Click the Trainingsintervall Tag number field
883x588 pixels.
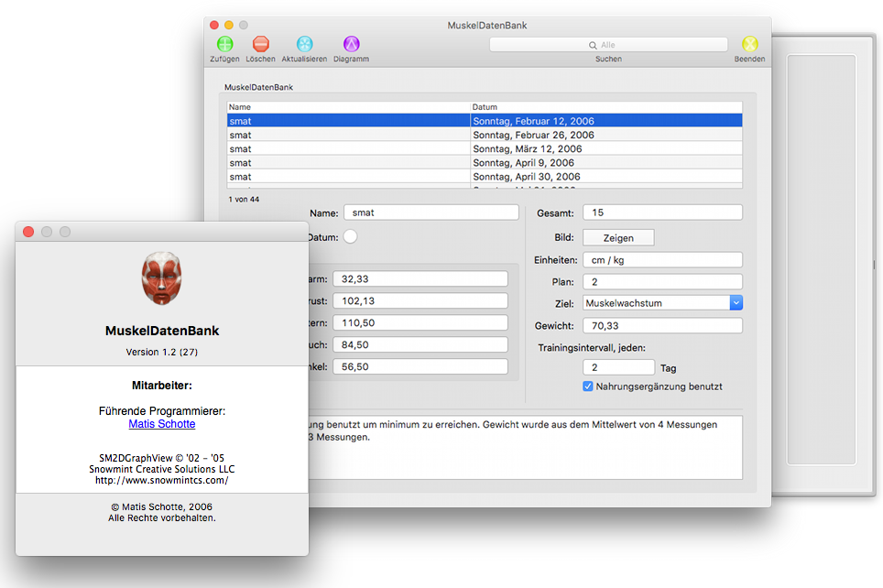pos(618,367)
